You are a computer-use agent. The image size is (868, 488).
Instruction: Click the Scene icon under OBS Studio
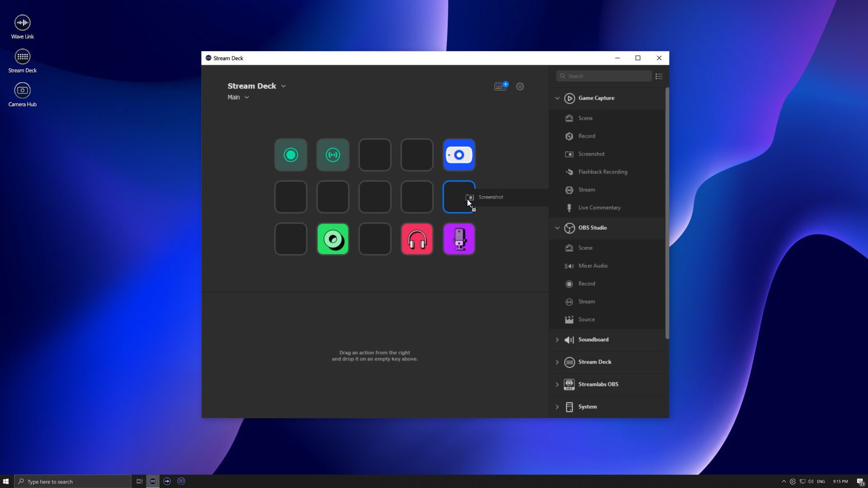click(x=569, y=247)
